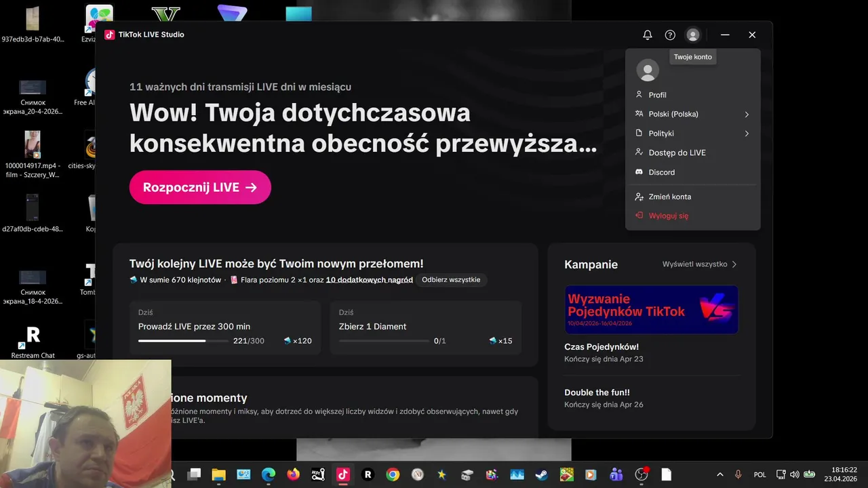This screenshot has width=868, height=488.
Task: Select the 1000014917.mp4 desktop file
Action: [x=33, y=155]
